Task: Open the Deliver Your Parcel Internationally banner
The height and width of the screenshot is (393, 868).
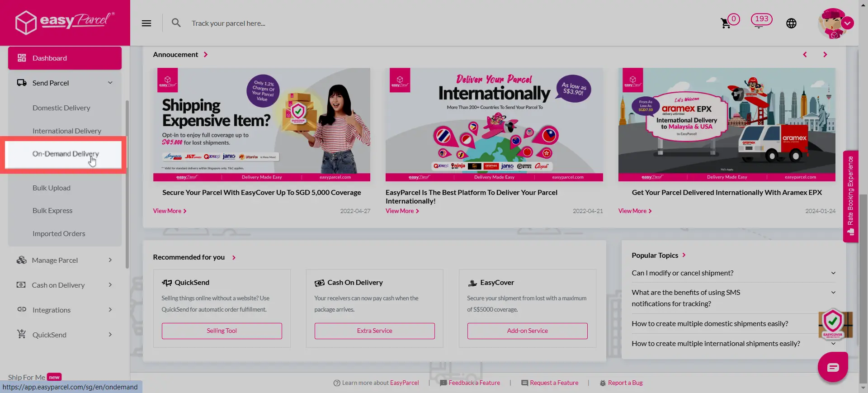Action: 494,124
